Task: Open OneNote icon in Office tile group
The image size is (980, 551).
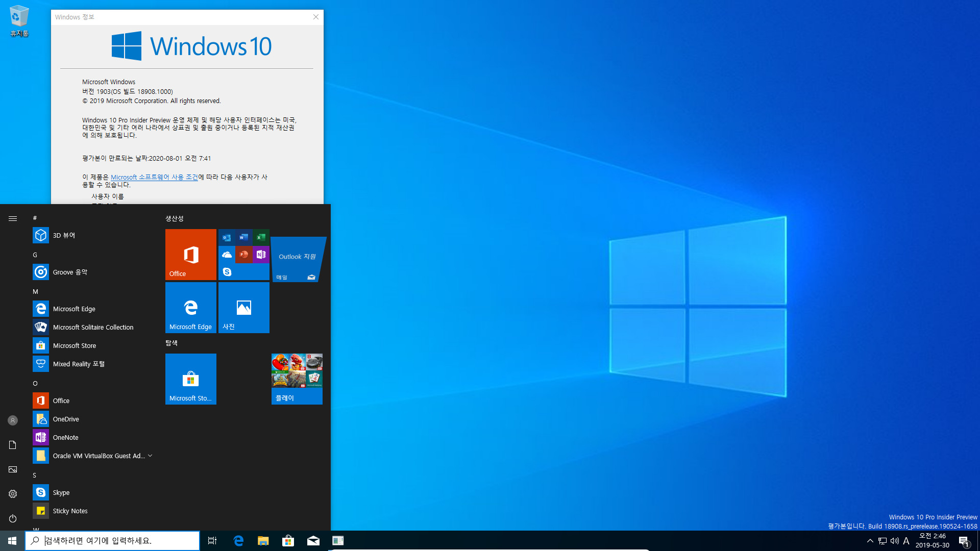Action: [x=261, y=255]
